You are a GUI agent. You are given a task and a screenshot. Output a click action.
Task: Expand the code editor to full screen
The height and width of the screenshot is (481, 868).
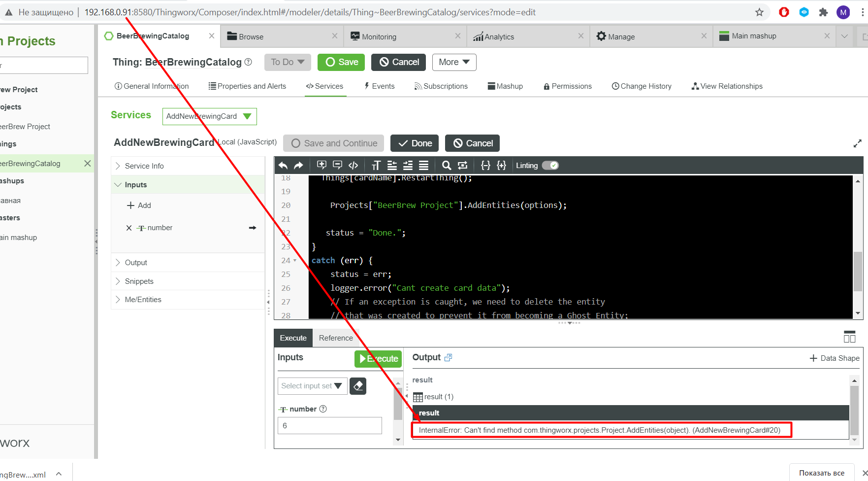(857, 143)
